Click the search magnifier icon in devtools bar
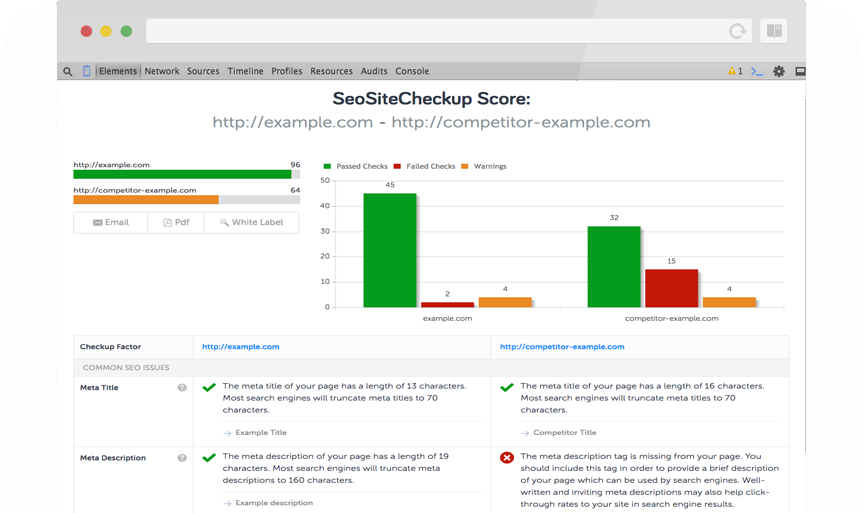Image resolution: width=863 pixels, height=513 pixels. (x=68, y=72)
